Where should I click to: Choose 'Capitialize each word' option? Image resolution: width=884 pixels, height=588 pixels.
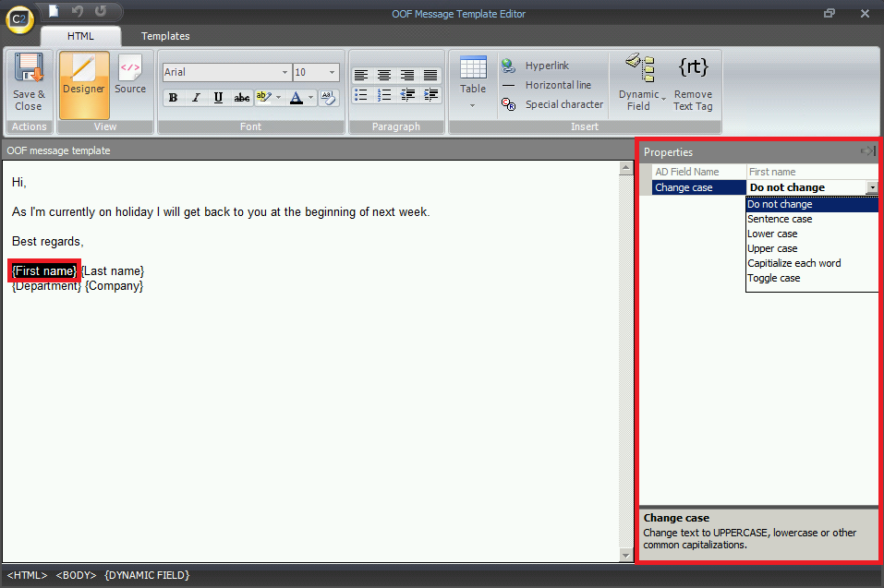click(x=812, y=263)
